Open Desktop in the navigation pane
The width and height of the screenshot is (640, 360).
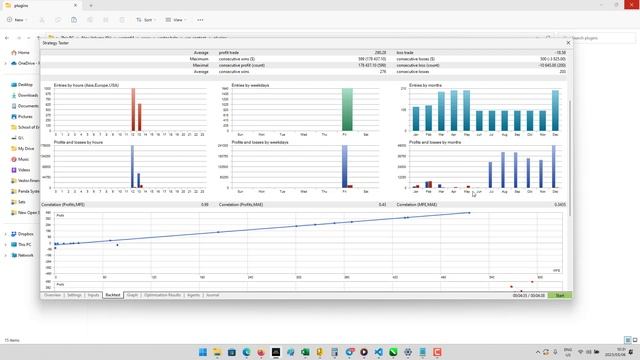tap(22, 84)
